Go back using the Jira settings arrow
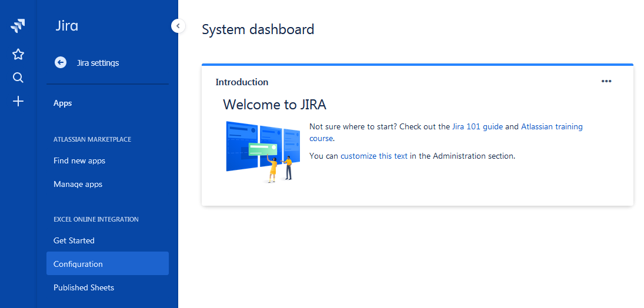Screen dimensions: 644x308 61,63
